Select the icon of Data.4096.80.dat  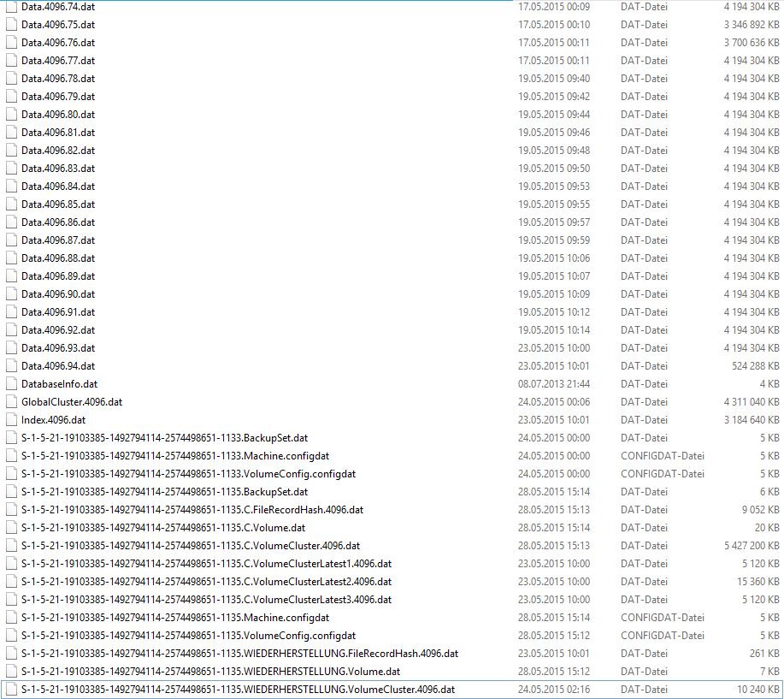pyautogui.click(x=11, y=115)
